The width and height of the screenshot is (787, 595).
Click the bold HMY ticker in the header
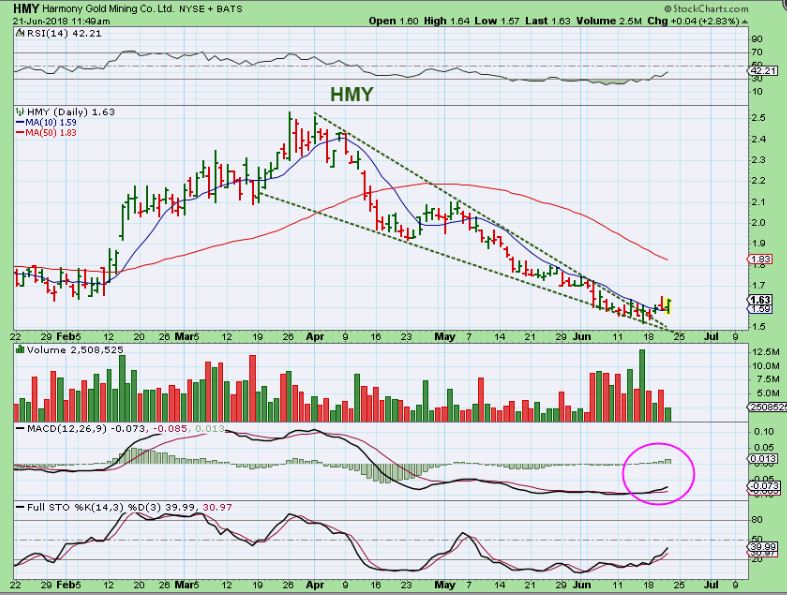tap(26, 9)
